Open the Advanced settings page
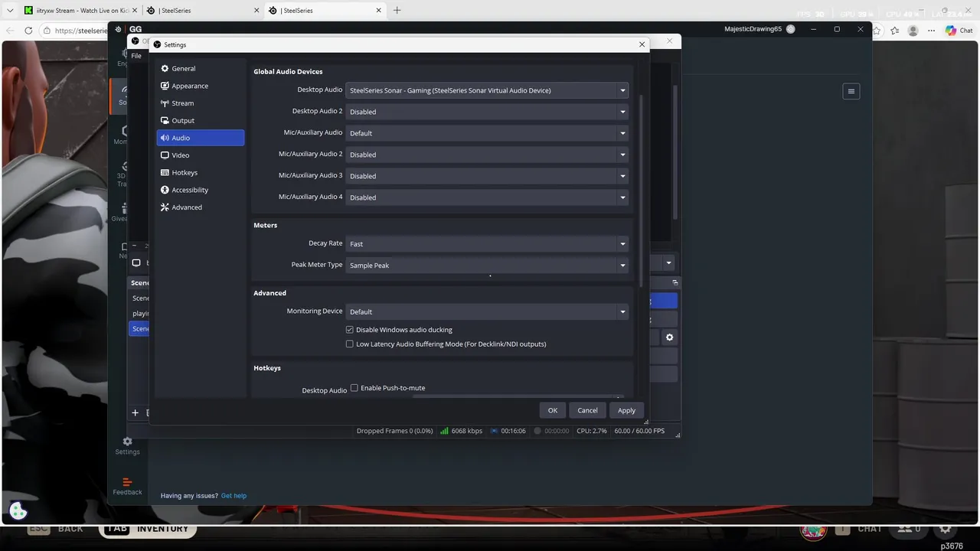Image resolution: width=980 pixels, height=551 pixels. coord(201,207)
